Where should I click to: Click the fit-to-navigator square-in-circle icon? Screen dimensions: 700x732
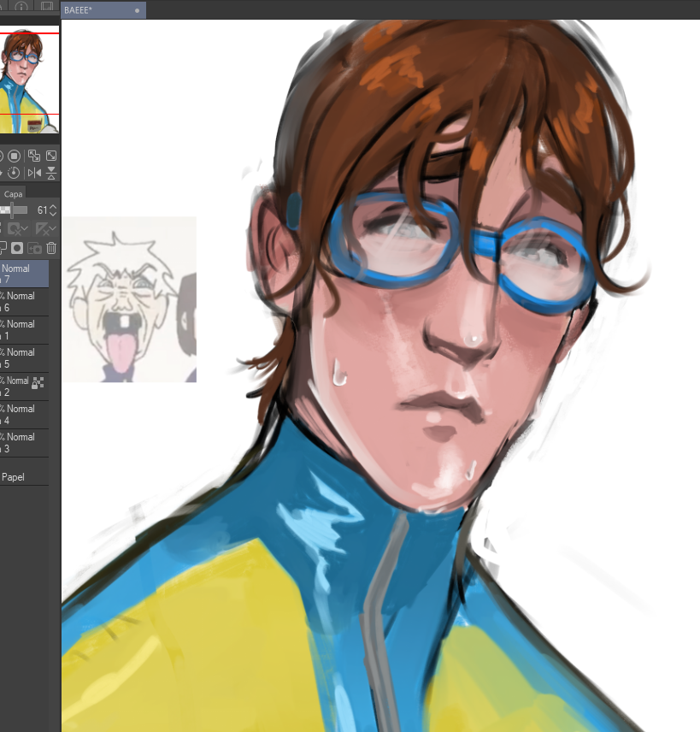tap(14, 156)
